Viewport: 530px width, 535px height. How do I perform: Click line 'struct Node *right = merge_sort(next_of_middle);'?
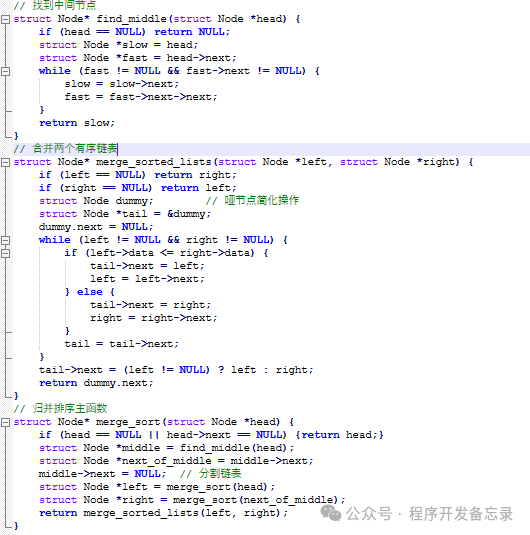pos(192,500)
